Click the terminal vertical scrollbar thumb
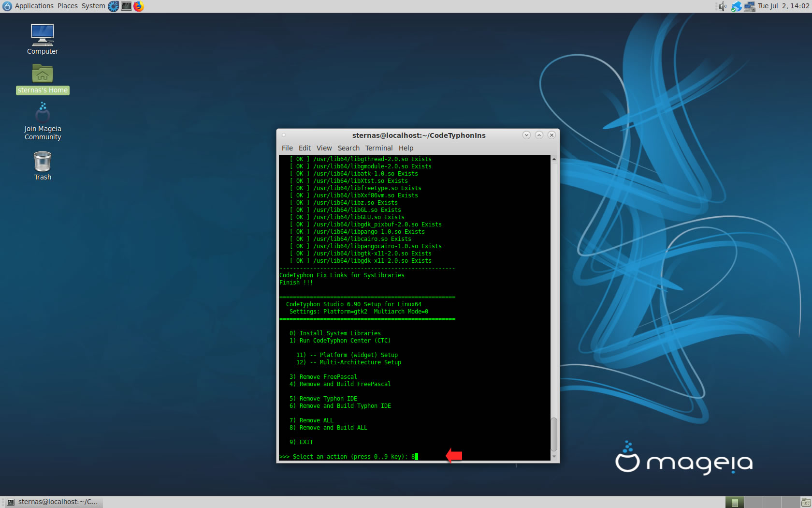 pyautogui.click(x=554, y=434)
